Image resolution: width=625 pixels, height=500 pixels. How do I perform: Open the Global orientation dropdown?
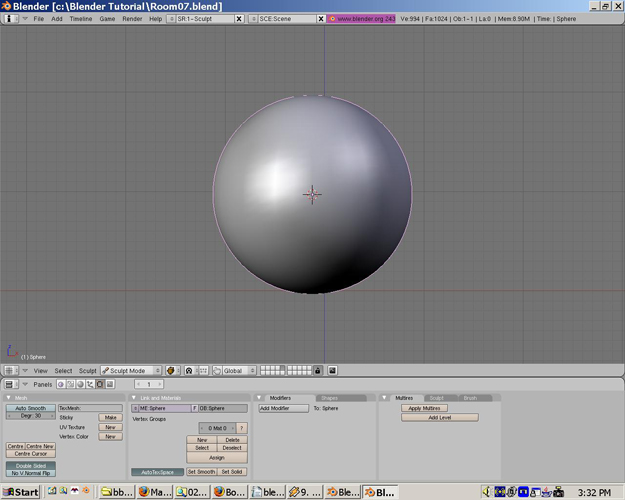239,371
